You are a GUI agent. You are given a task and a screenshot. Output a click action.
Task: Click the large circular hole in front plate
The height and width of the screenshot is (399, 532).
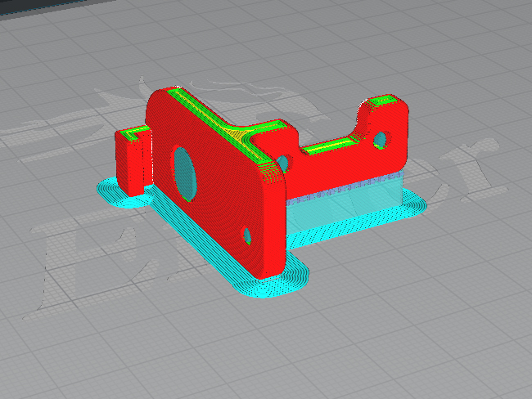coord(185,173)
